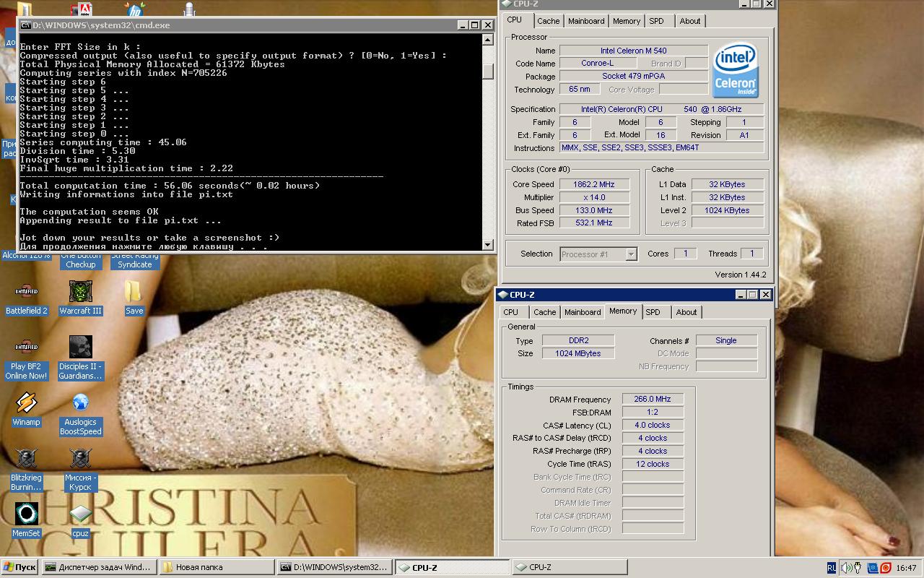Click the DRAM Frequency value 266.0 MHz

point(653,399)
